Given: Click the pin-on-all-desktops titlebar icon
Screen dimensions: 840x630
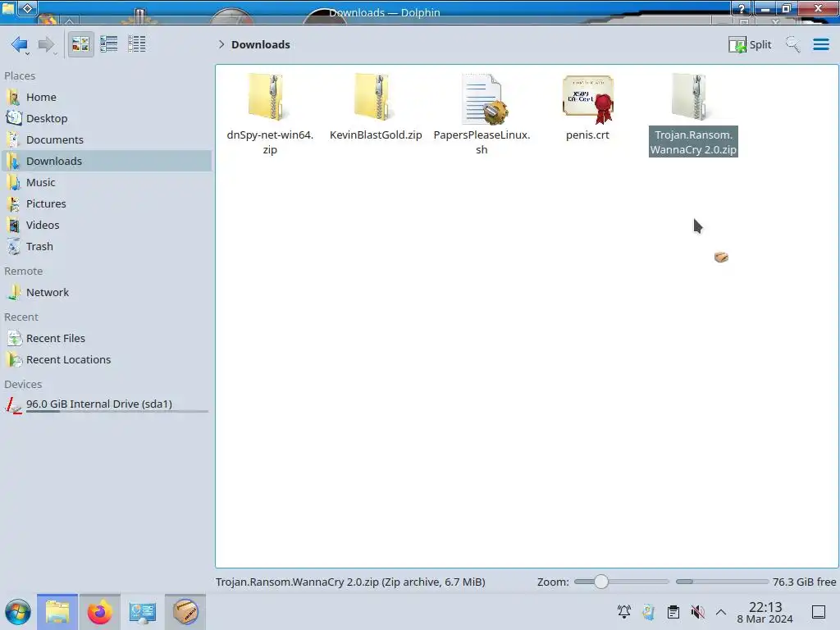Looking at the screenshot, I should tap(28, 8).
